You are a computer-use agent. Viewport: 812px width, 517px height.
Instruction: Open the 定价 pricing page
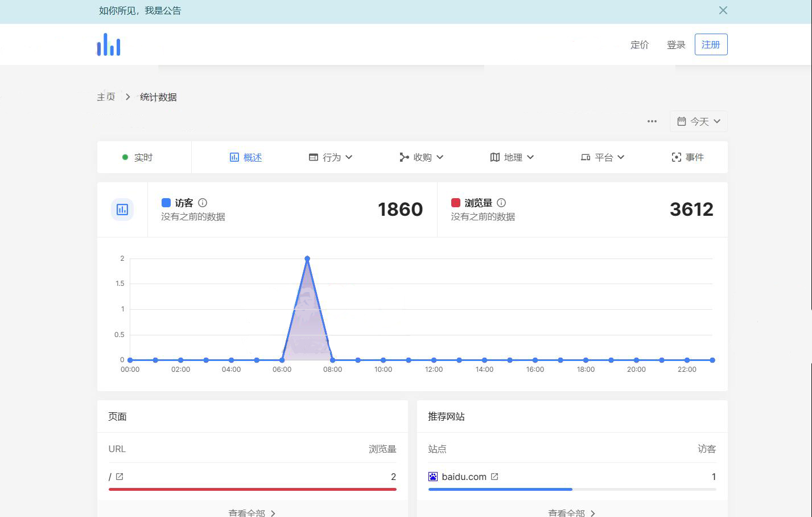point(640,45)
